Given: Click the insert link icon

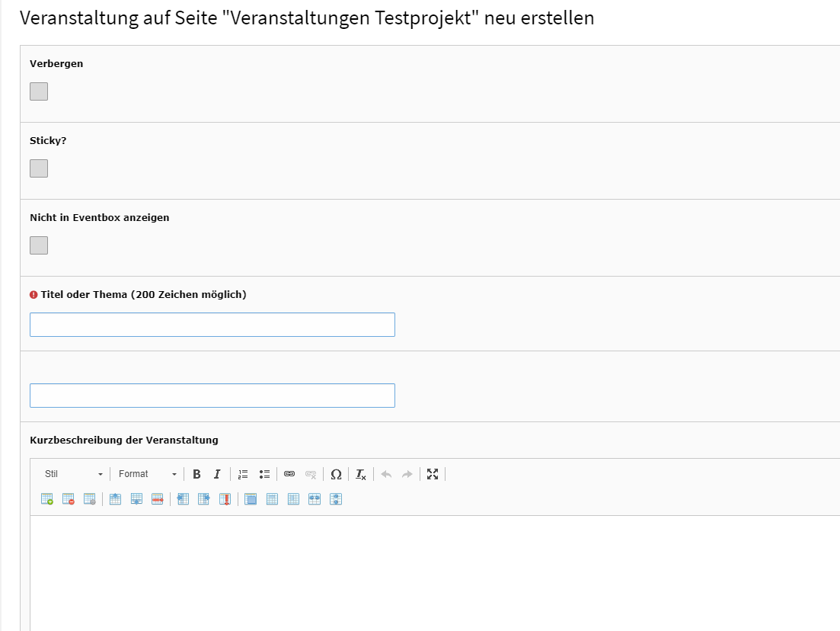Looking at the screenshot, I should [x=289, y=474].
